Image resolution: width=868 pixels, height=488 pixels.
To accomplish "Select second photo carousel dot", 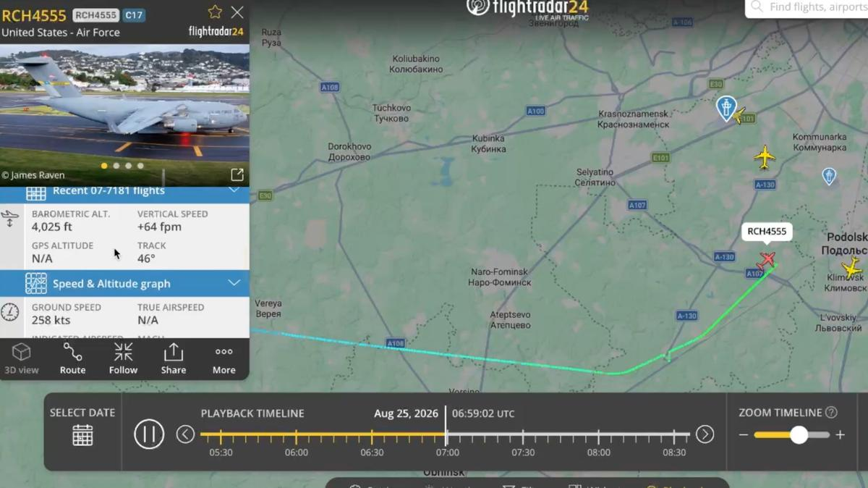I will click(x=116, y=166).
